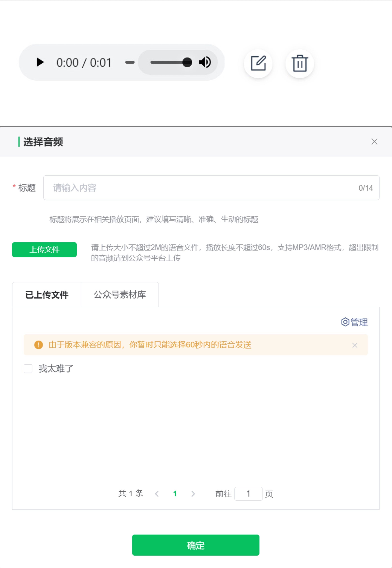Image resolution: width=392 pixels, height=568 pixels.
Task: Go to the next page arrow
Action: (193, 494)
